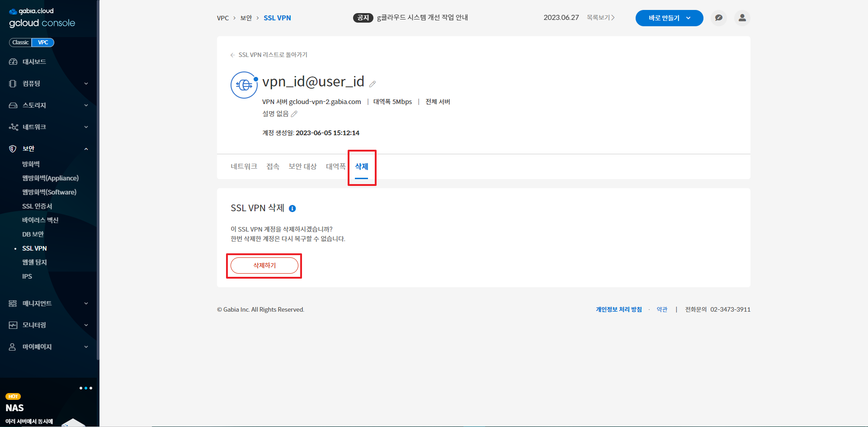Expand the 모니터링 menu chevron
Image resolution: width=868 pixels, height=427 pixels.
[x=86, y=325]
